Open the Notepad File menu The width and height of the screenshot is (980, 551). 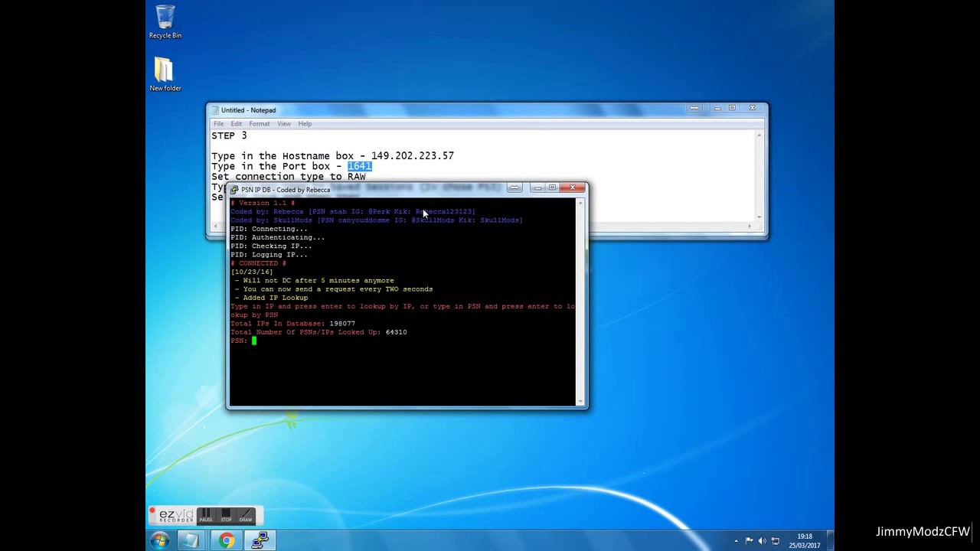(219, 124)
